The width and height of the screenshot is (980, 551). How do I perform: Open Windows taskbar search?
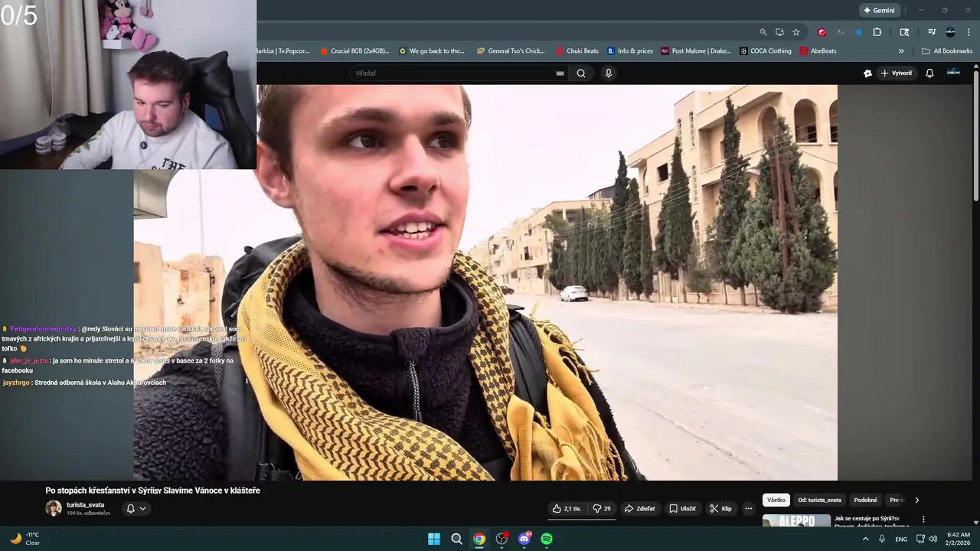[456, 539]
